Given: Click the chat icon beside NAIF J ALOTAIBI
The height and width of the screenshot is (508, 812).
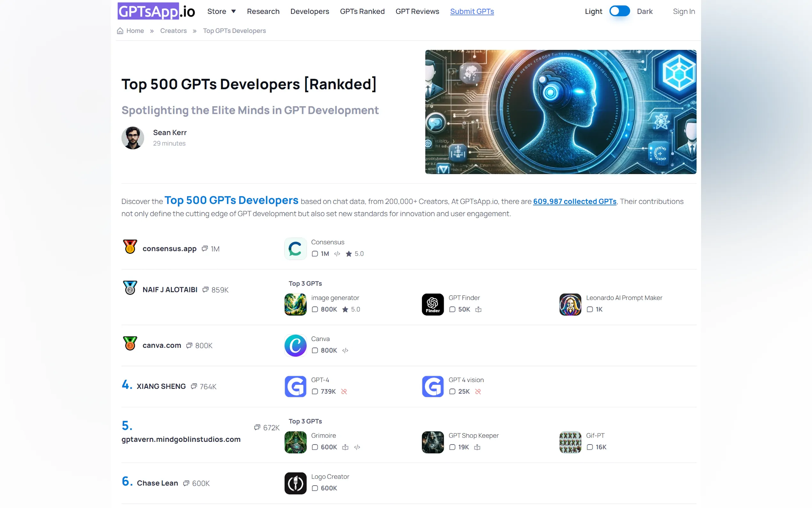Looking at the screenshot, I should click(x=206, y=290).
